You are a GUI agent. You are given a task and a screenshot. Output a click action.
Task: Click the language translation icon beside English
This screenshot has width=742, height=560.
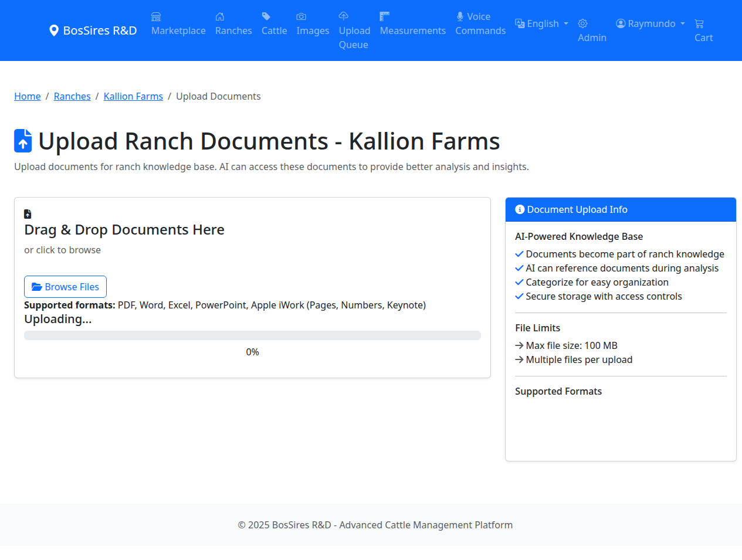(x=520, y=23)
